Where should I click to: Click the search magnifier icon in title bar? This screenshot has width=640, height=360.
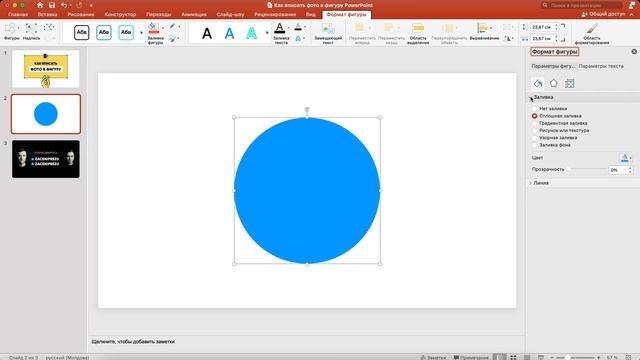(544, 5)
